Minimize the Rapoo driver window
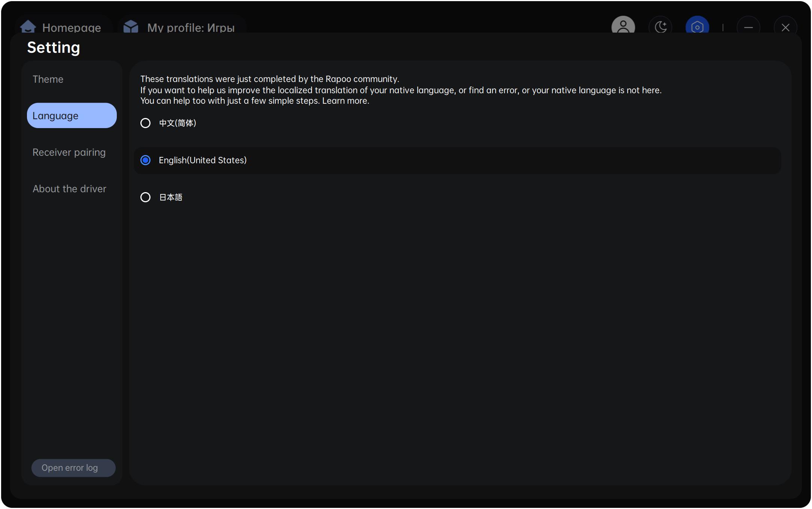Viewport: 812px width, 509px height. [x=748, y=27]
